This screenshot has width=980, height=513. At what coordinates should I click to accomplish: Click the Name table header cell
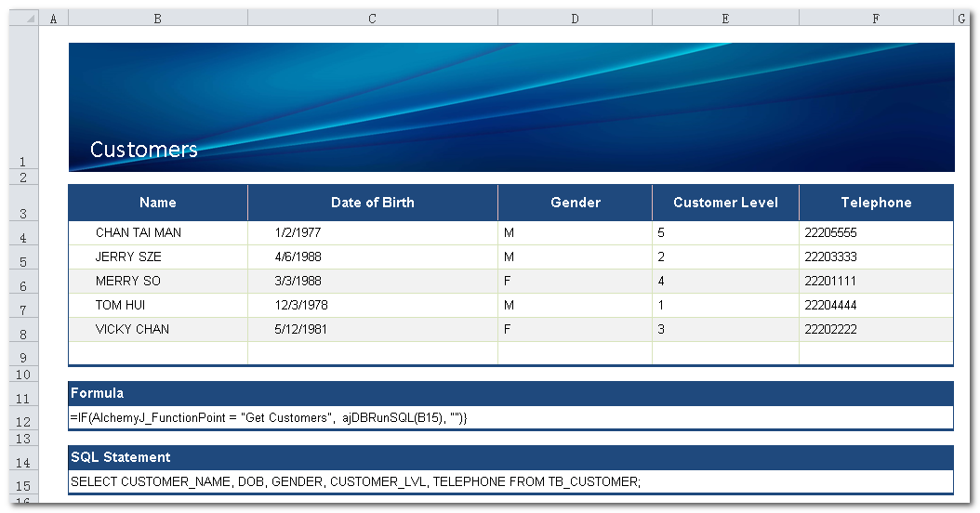pos(158,203)
